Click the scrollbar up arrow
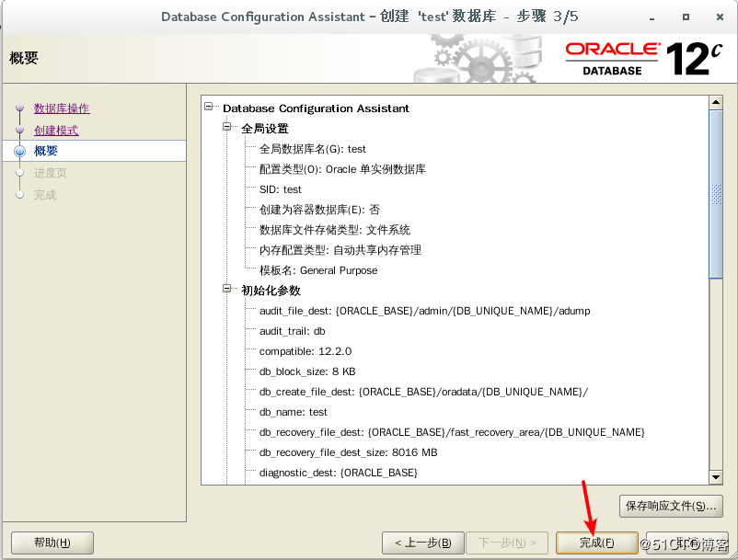The height and width of the screenshot is (560, 738). click(716, 102)
